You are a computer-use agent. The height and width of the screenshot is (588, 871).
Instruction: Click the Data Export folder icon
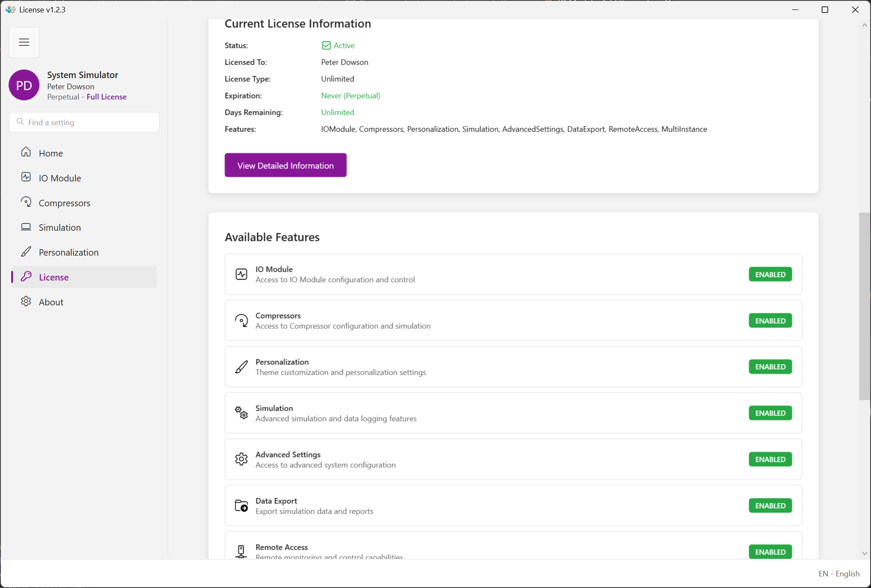[241, 506]
